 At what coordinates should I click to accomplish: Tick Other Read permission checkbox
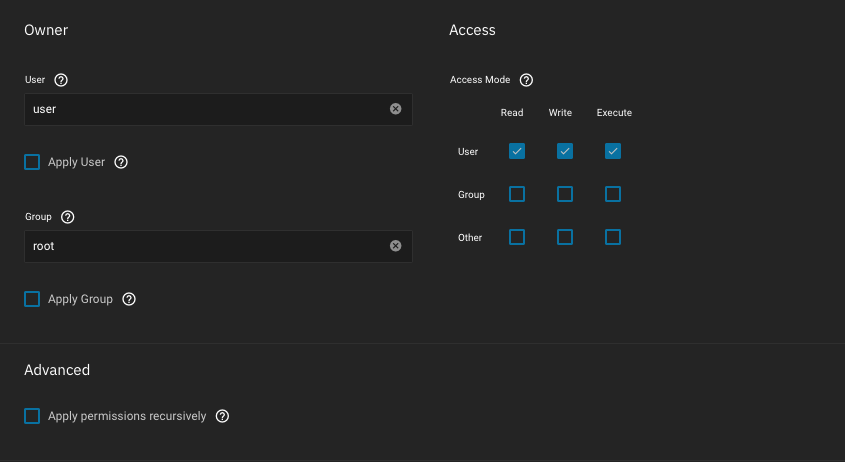coord(517,237)
